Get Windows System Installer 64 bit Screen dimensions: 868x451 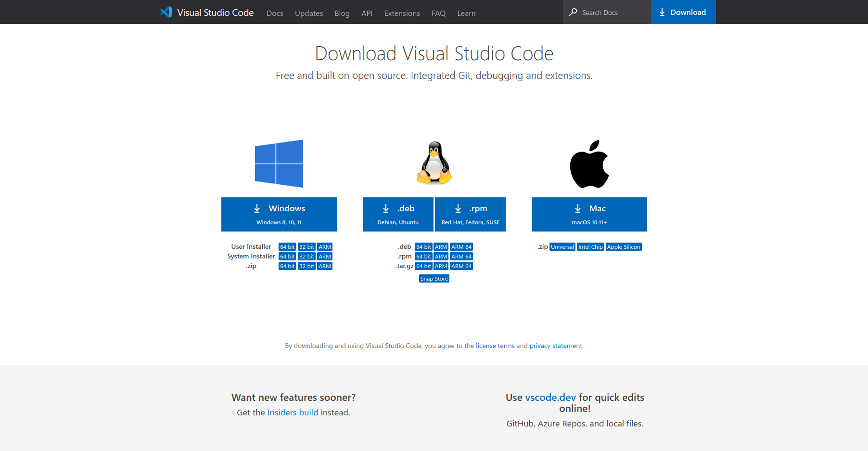(287, 257)
